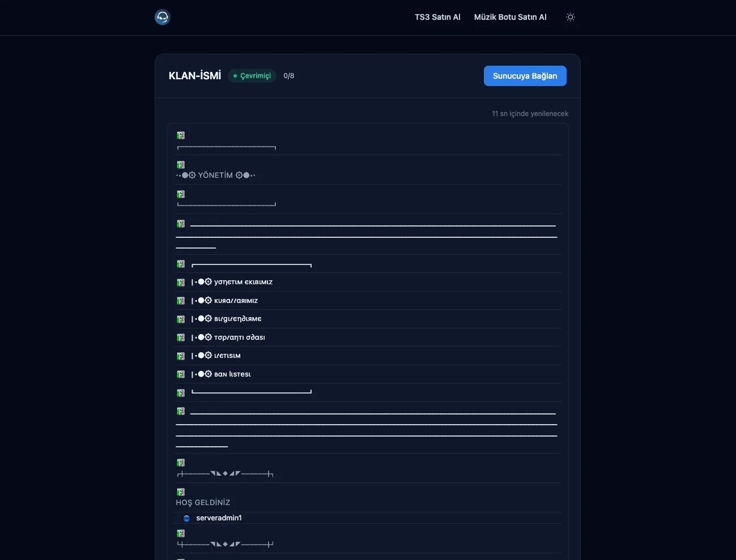
Task: Click the Çevrimiçi status badge
Action: click(x=252, y=76)
